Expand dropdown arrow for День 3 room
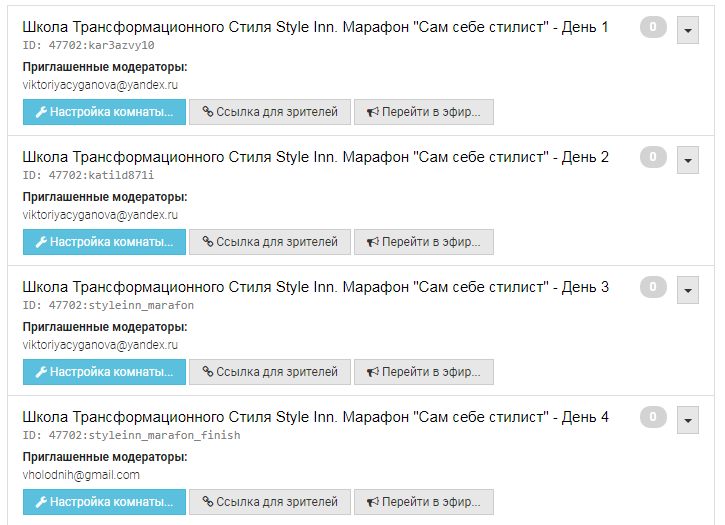The width and height of the screenshot is (725, 525). coord(687,290)
